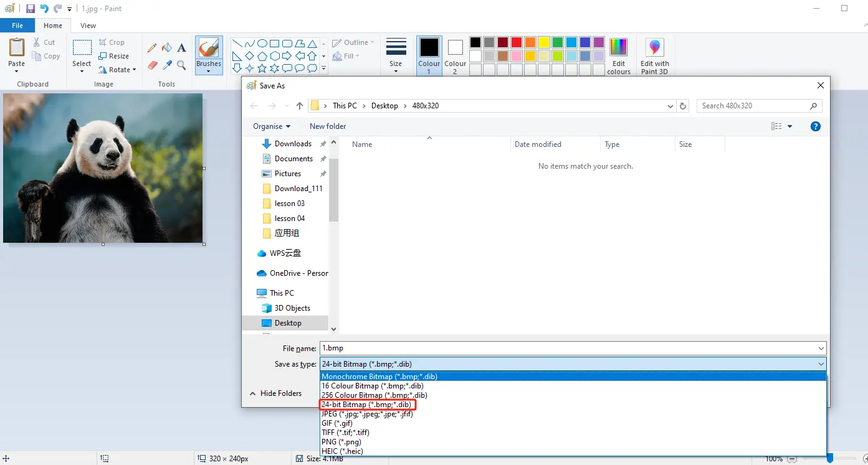Screen dimensions: 868x465
Task: Select the Colour 1 black swatch button
Action: pyautogui.click(x=429, y=55)
